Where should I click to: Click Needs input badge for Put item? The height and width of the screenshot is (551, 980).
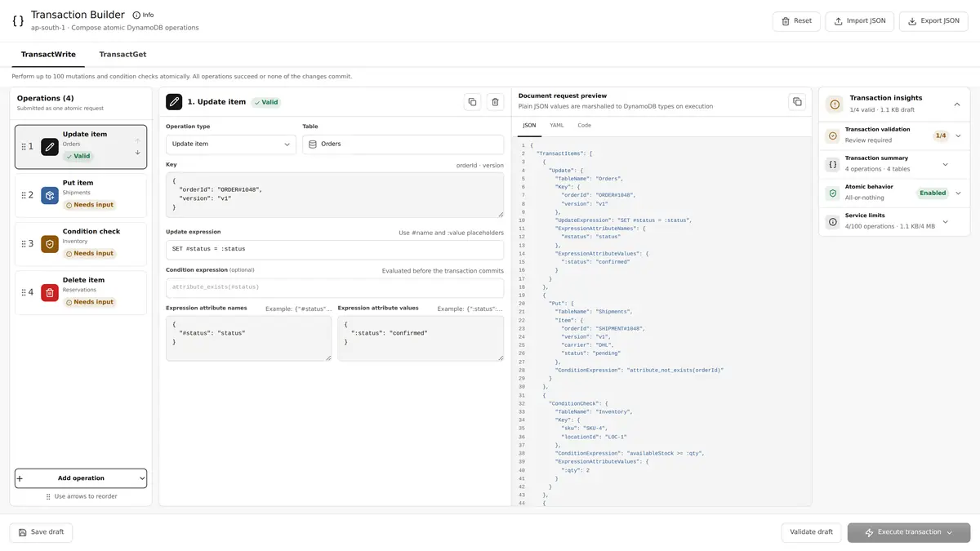coord(90,205)
